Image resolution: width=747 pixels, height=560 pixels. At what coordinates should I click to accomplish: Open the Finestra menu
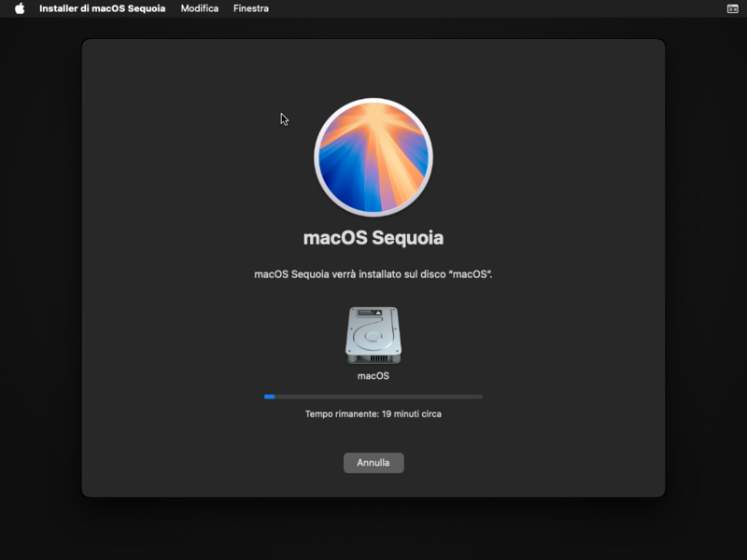[249, 9]
